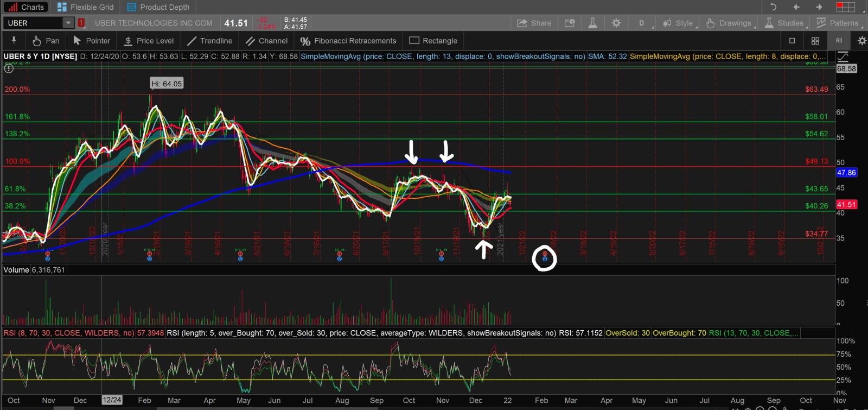This screenshot has height=410, width=868.
Task: Select the Rectangle drawing tool
Action: pos(433,41)
